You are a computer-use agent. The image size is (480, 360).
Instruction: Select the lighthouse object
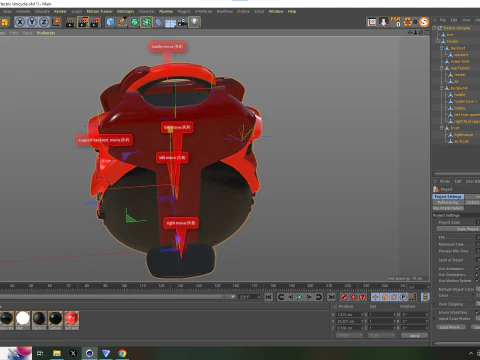[x=463, y=135]
